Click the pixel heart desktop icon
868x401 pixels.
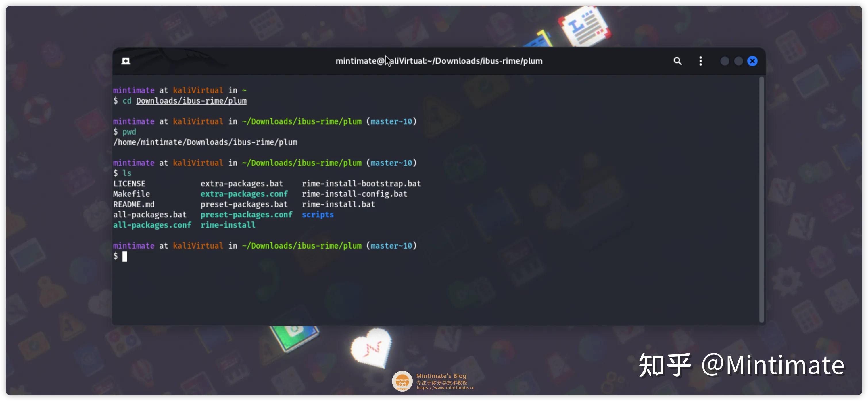pos(371,348)
